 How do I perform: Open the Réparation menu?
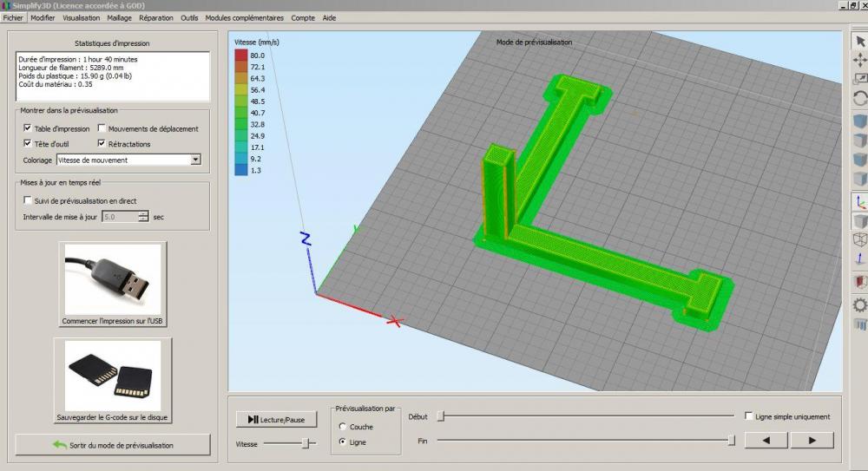[x=156, y=17]
